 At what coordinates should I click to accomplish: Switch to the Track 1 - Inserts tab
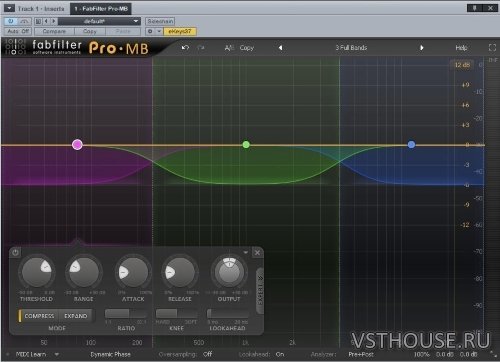(40, 9)
